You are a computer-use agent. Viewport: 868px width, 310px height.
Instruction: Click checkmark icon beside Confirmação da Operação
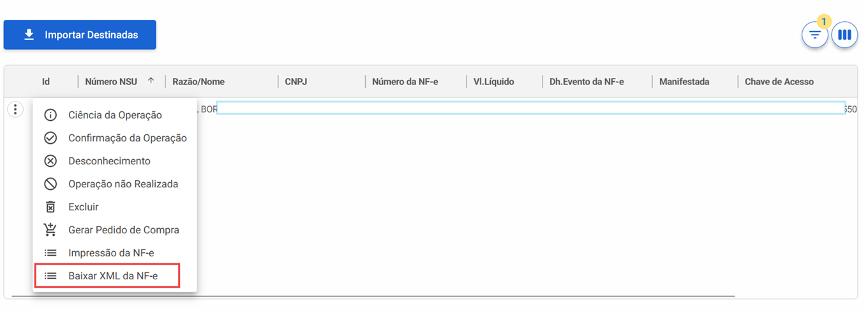50,138
